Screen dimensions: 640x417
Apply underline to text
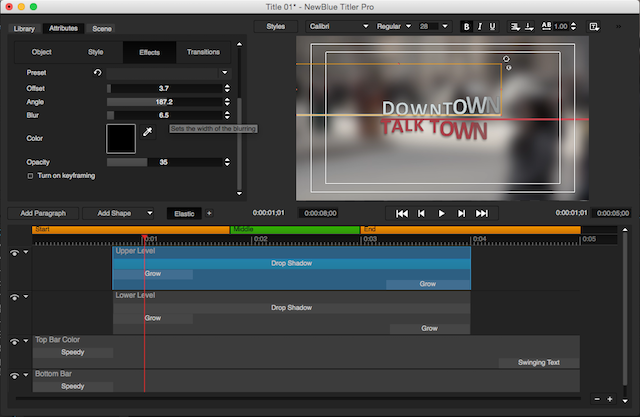[x=493, y=26]
